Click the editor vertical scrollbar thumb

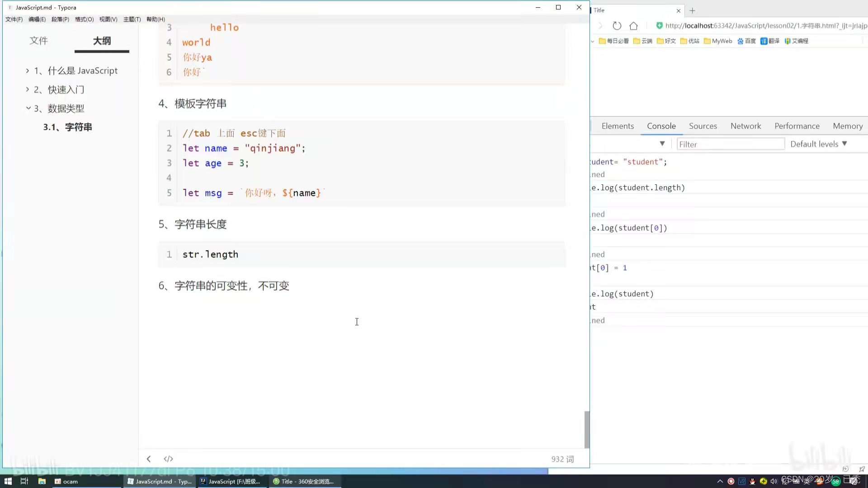[x=587, y=429]
